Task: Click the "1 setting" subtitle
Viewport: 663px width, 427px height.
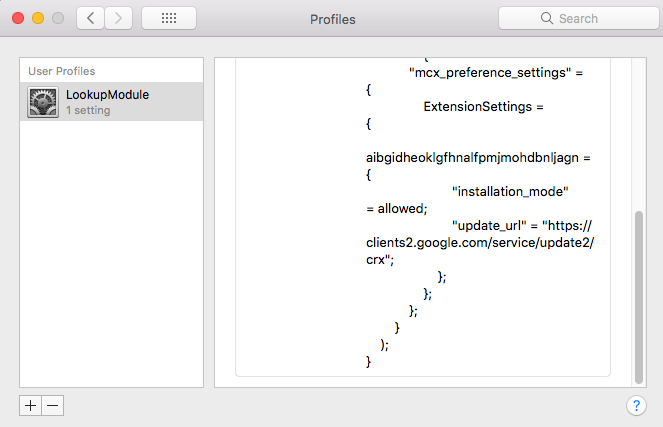Action: [88, 110]
